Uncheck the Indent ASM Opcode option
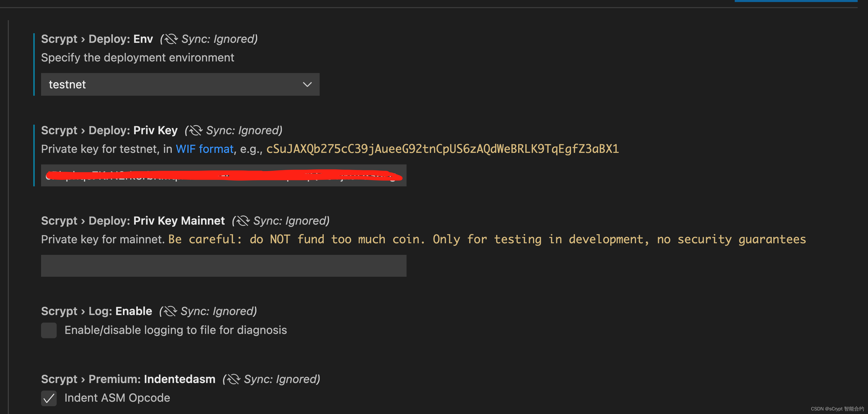Viewport: 868px width, 414px height. 49,398
